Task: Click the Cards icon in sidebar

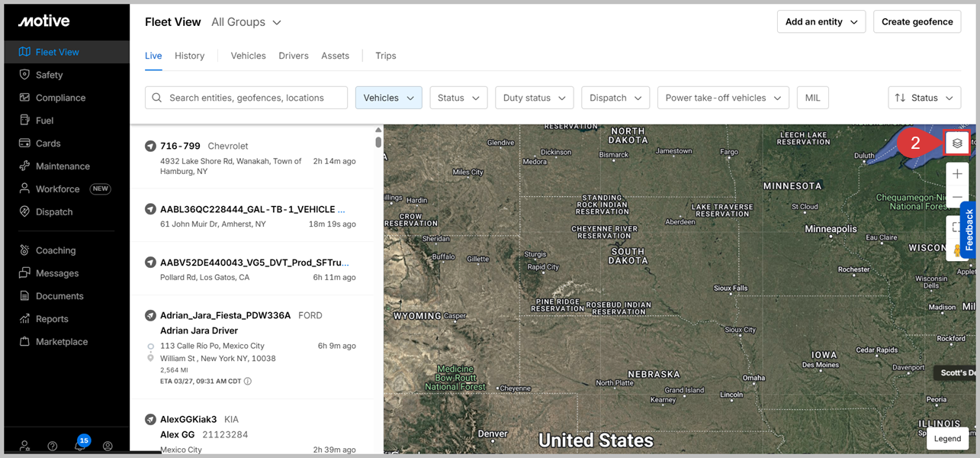Action: (24, 144)
